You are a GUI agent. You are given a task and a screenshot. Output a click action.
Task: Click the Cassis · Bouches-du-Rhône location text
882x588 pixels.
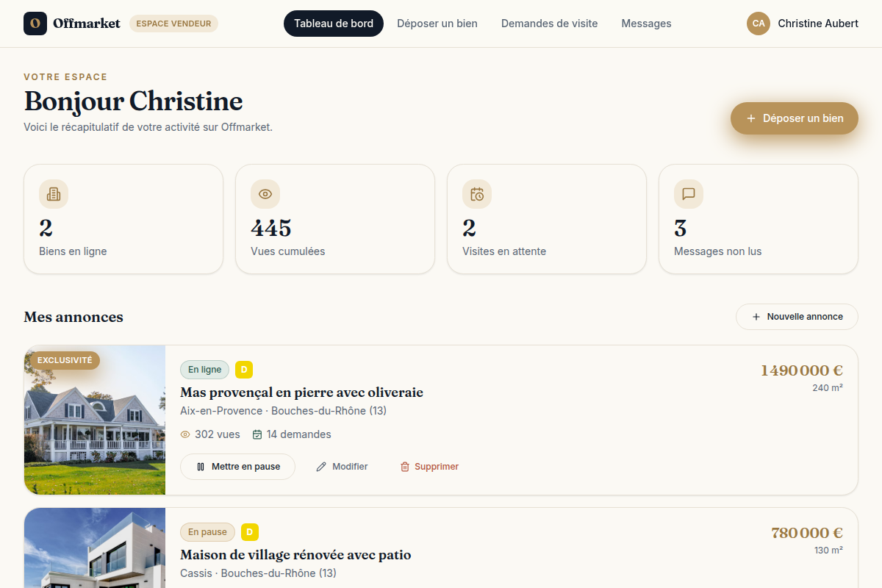258,573
